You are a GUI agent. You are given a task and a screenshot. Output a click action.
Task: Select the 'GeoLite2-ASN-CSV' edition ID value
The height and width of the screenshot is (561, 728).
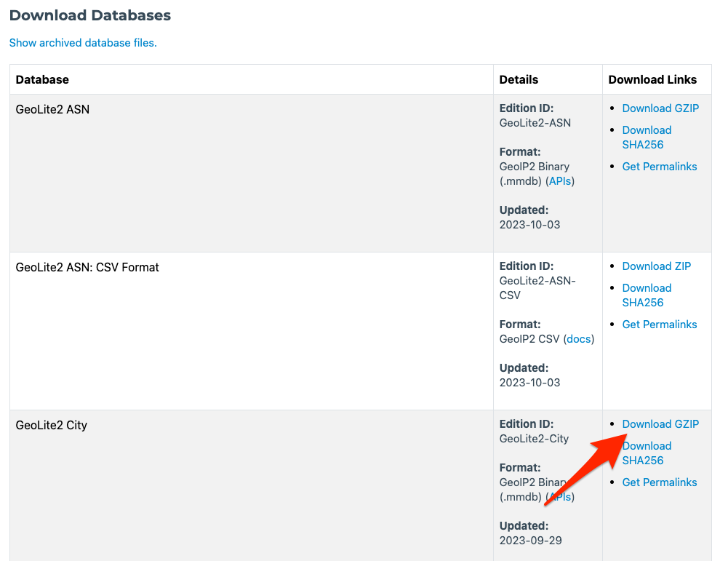tap(537, 288)
